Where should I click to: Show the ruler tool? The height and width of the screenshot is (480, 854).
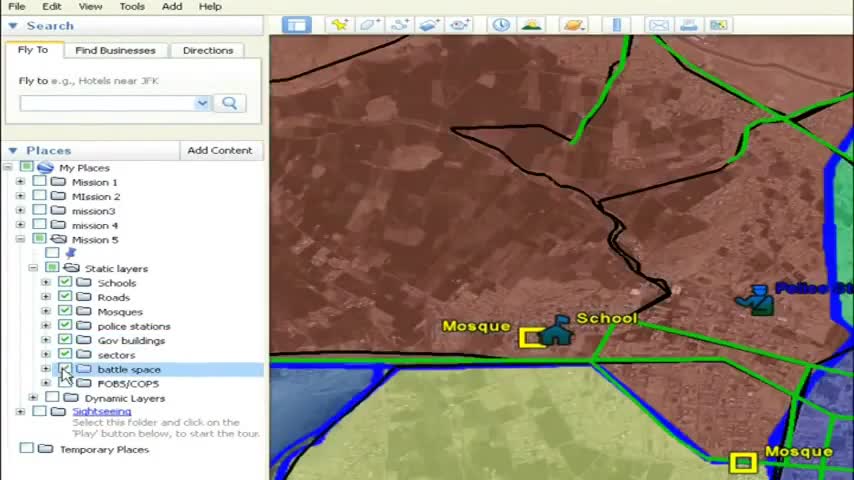coord(617,25)
